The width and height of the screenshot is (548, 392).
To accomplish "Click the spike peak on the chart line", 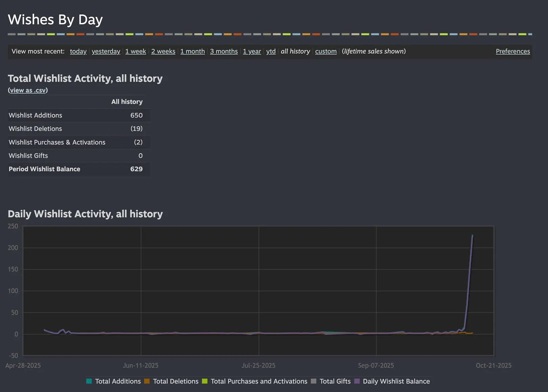I will coord(472,235).
